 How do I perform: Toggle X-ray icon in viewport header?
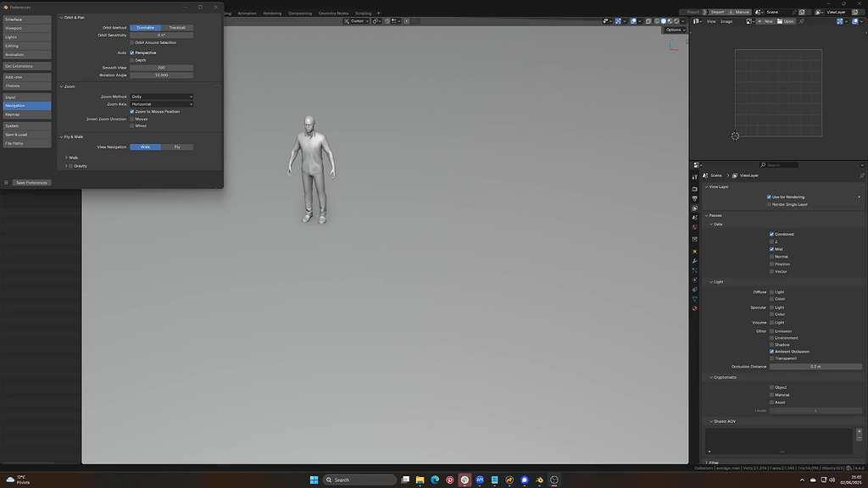648,21
